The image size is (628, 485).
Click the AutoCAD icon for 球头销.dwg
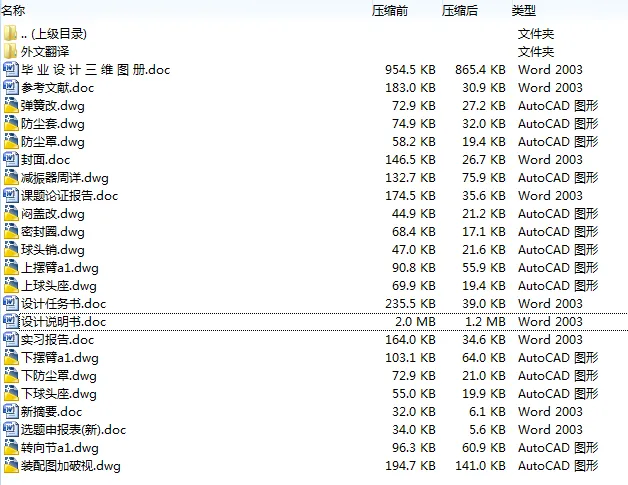pyautogui.click(x=11, y=250)
